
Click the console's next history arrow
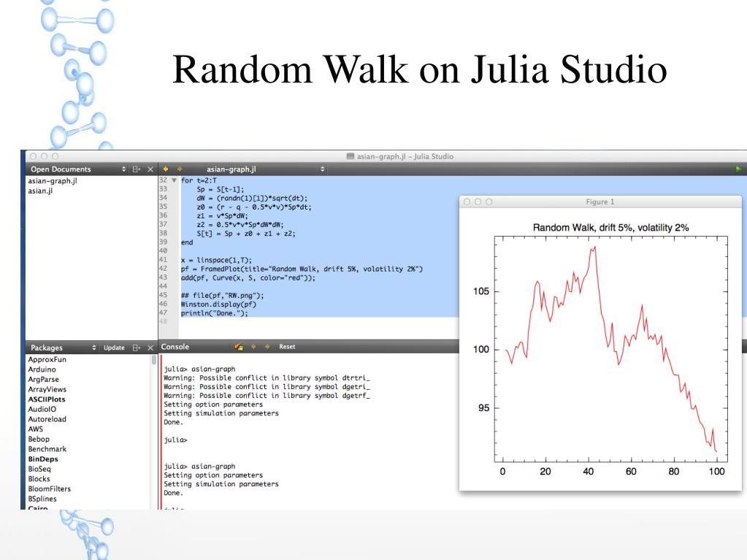[x=267, y=347]
